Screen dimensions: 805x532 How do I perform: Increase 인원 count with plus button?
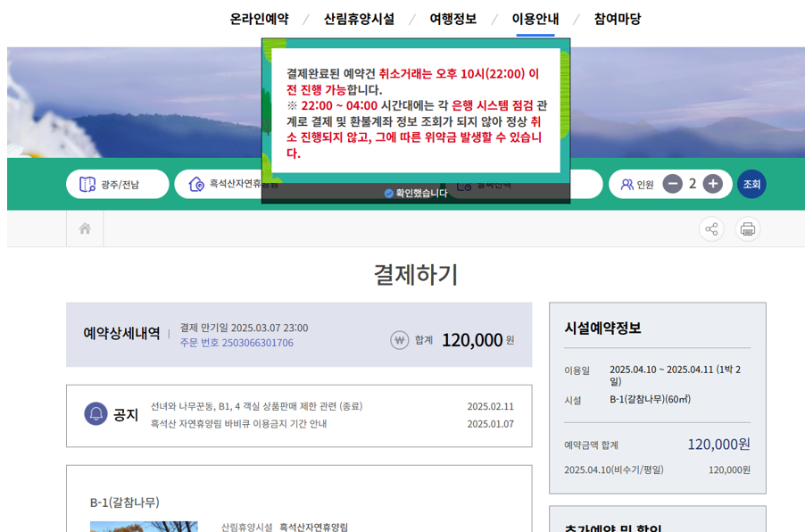(x=712, y=184)
